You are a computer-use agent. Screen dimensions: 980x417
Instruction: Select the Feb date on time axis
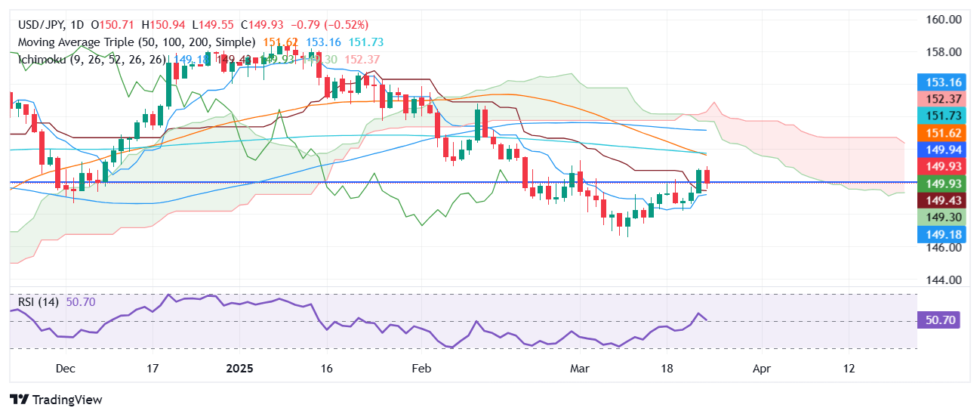point(421,369)
